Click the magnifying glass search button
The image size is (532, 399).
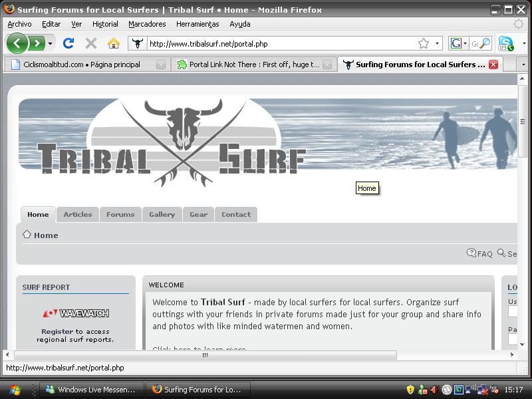485,43
